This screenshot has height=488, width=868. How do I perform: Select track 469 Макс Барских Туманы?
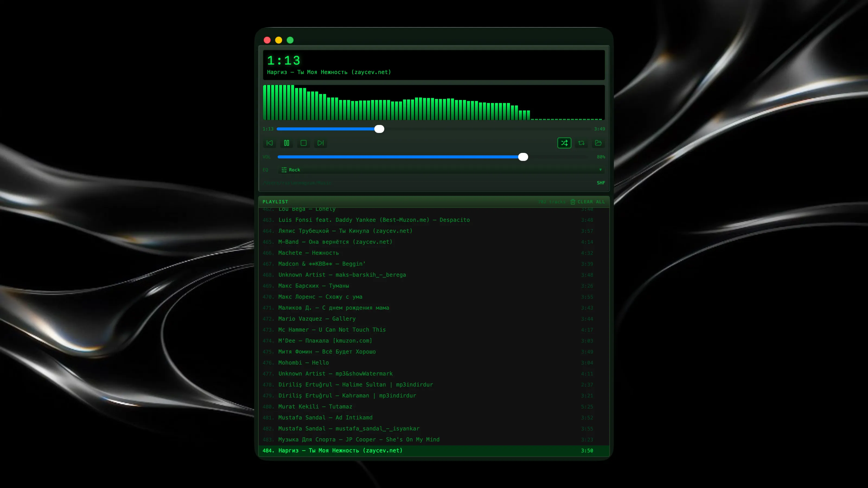434,286
